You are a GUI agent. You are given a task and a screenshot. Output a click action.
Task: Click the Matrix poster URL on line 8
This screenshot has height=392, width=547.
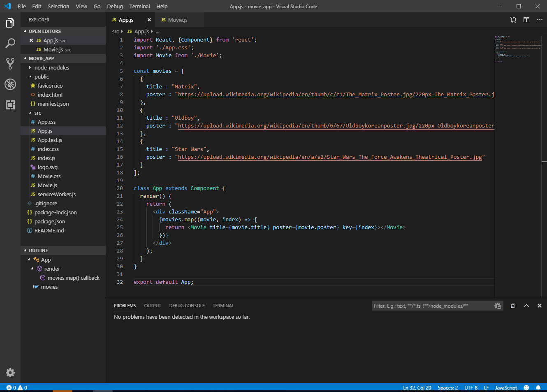(x=336, y=94)
